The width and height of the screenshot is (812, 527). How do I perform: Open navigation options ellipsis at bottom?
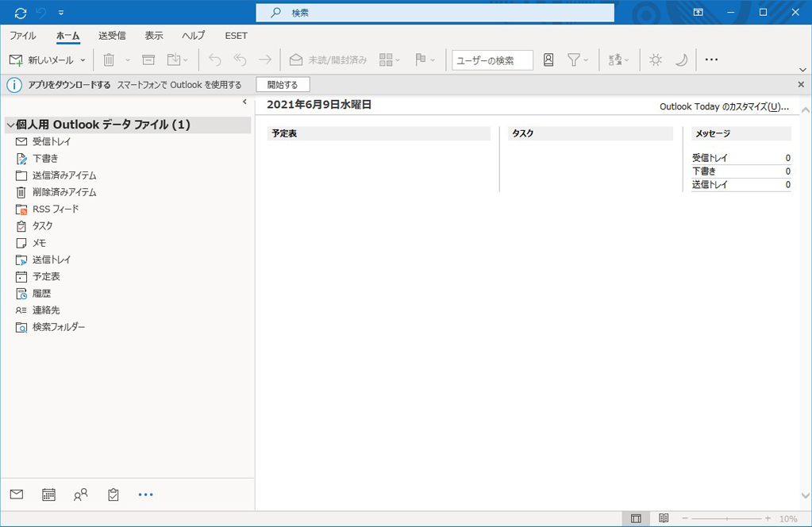pyautogui.click(x=146, y=495)
